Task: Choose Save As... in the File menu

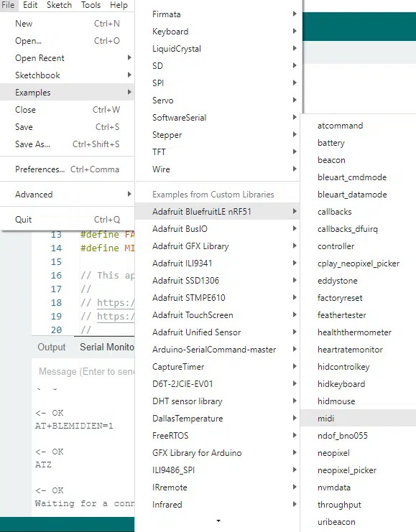Action: (68, 144)
